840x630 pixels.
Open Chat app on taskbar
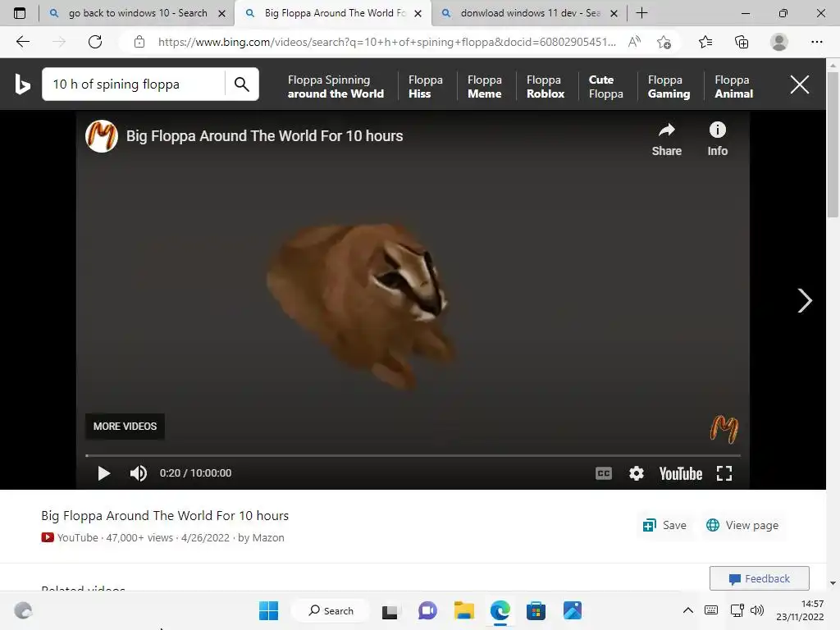(427, 610)
